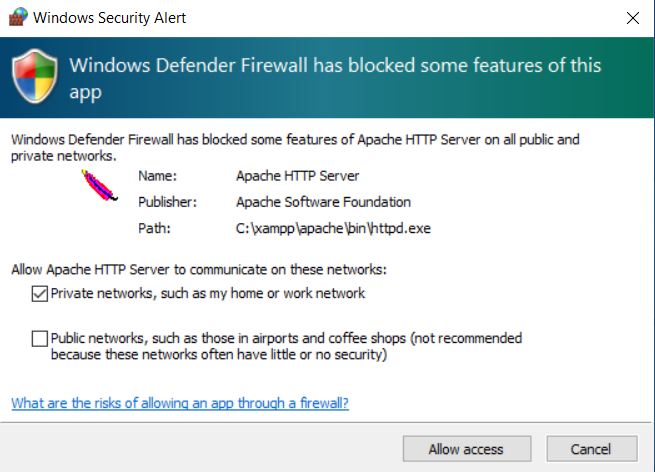Open the firewall risks help link
The image size is (655, 472).
click(180, 403)
